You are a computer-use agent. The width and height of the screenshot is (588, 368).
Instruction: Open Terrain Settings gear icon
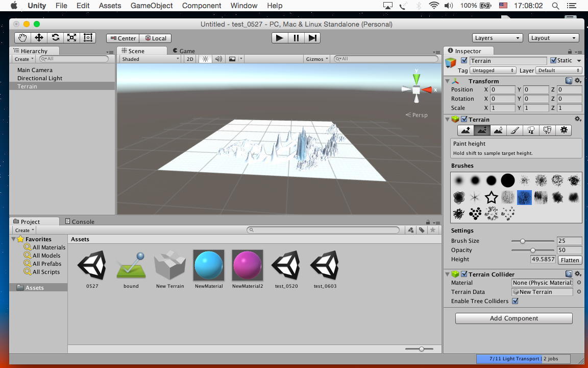563,130
